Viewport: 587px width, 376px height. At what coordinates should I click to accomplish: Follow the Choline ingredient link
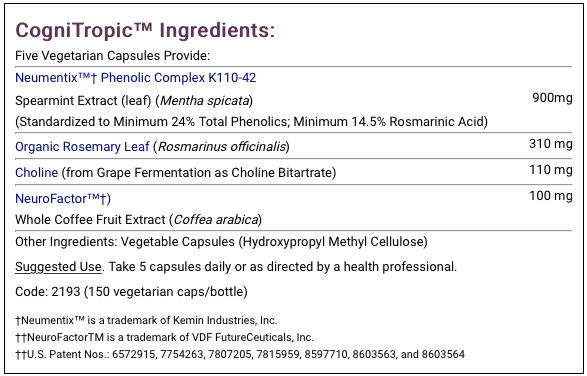(37, 173)
